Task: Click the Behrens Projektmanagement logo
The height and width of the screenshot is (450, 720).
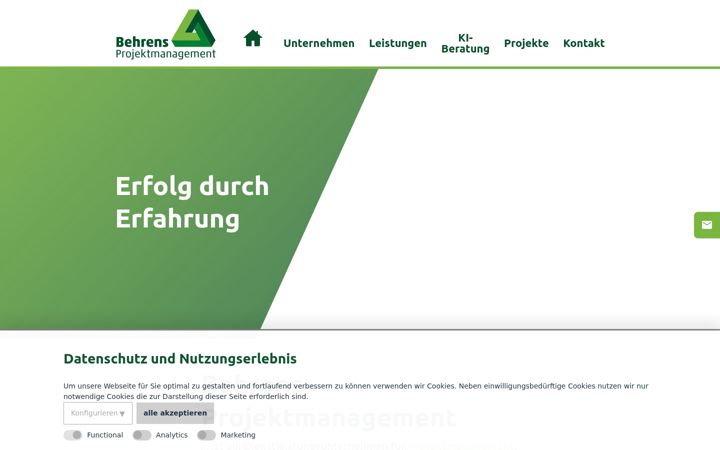Action: (165, 34)
